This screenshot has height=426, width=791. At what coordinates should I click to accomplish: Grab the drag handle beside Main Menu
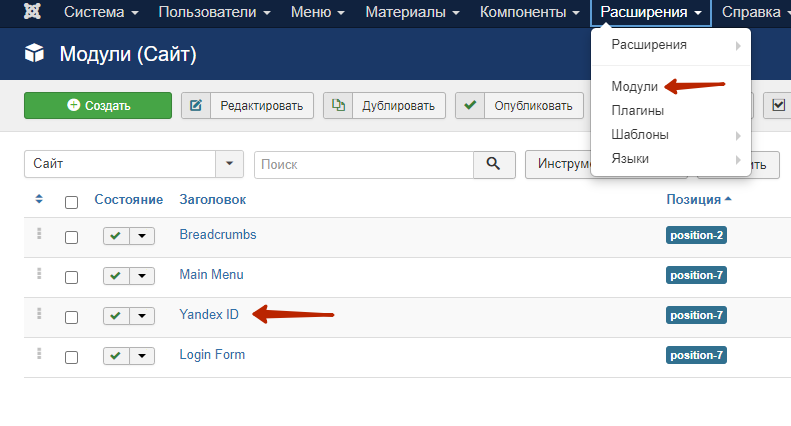pos(40,274)
